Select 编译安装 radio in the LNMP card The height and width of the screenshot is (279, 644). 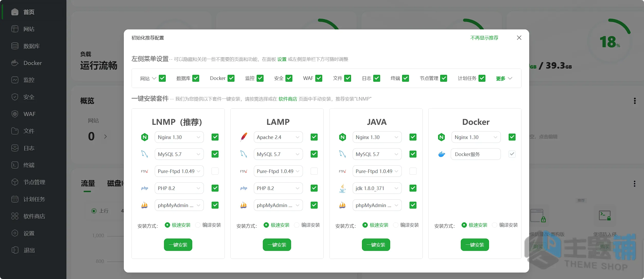(198, 225)
